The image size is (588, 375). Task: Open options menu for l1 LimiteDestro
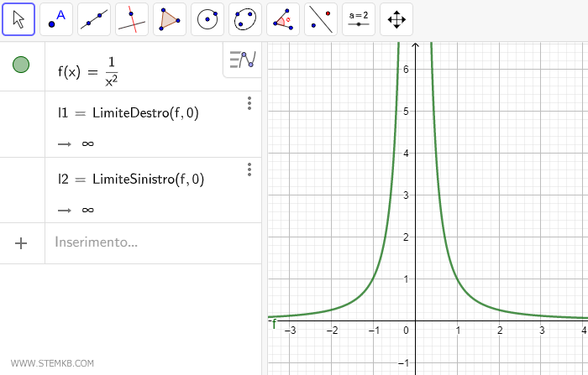tap(249, 103)
